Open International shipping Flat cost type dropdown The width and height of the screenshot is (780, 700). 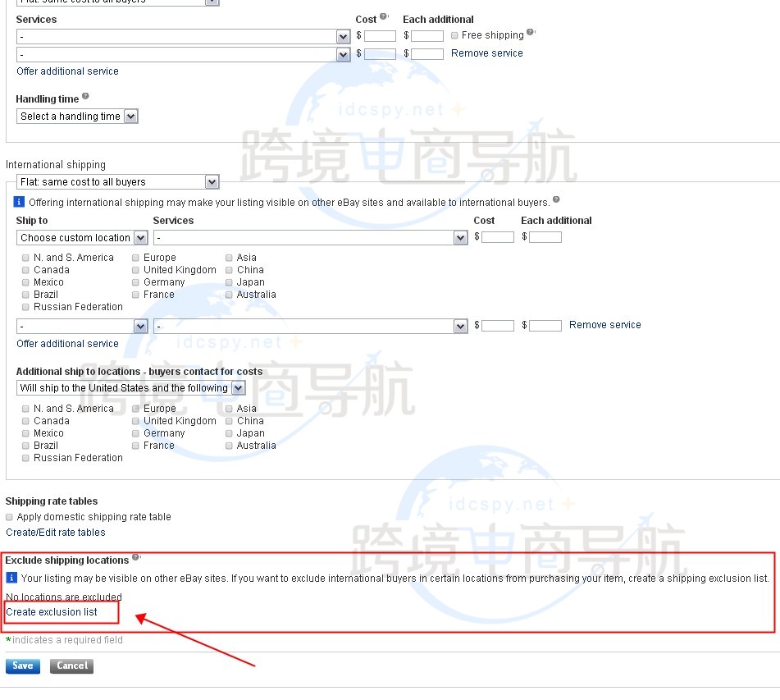click(117, 182)
